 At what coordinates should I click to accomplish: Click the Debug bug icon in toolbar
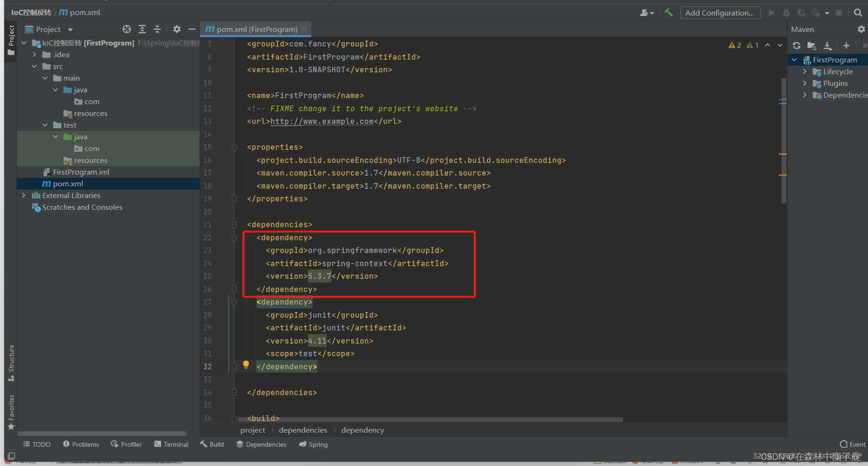pyautogui.click(x=786, y=13)
